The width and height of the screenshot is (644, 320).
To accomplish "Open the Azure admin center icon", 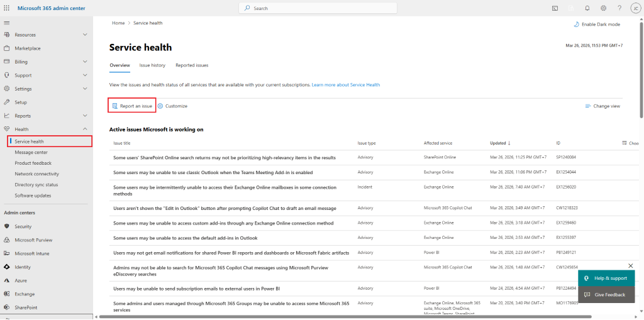I will (6, 280).
